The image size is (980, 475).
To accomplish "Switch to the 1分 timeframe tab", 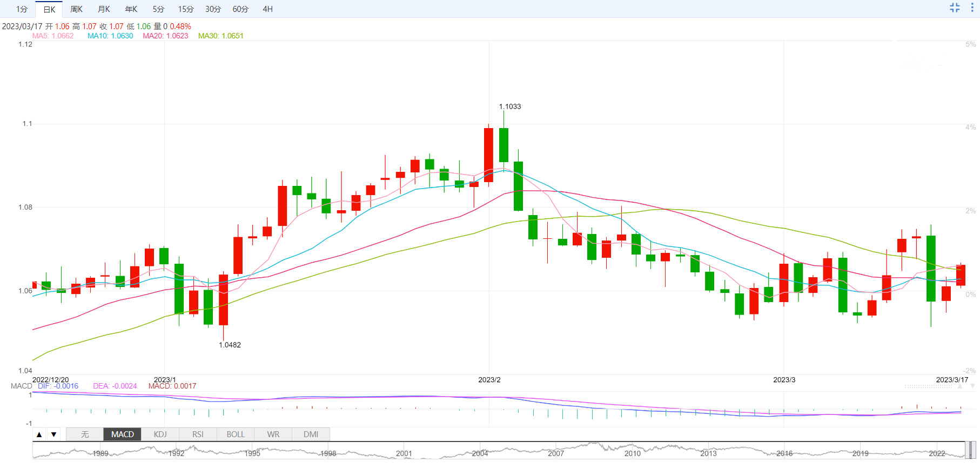I will coord(22,9).
